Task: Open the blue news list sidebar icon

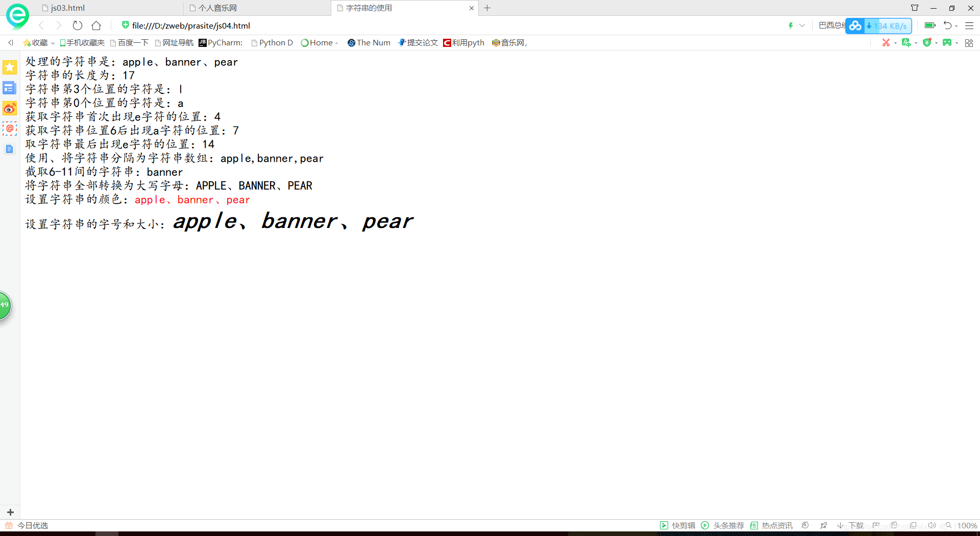Action: pos(10,88)
